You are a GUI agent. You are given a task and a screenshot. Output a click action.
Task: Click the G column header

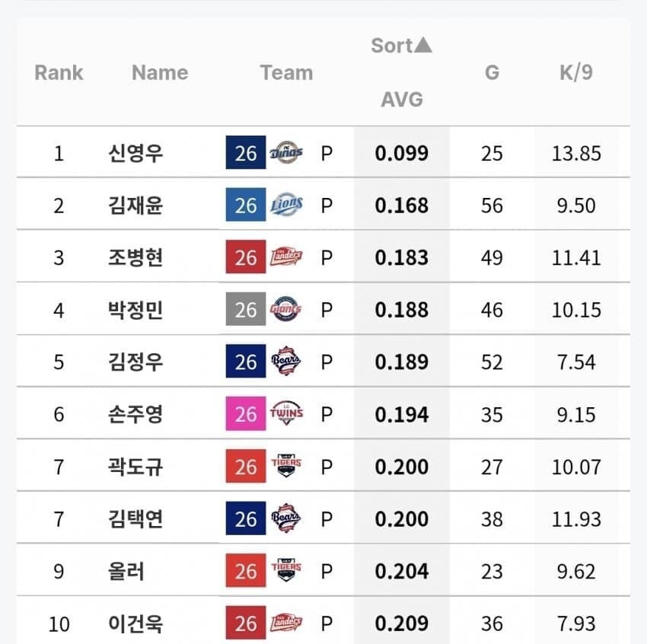492,72
